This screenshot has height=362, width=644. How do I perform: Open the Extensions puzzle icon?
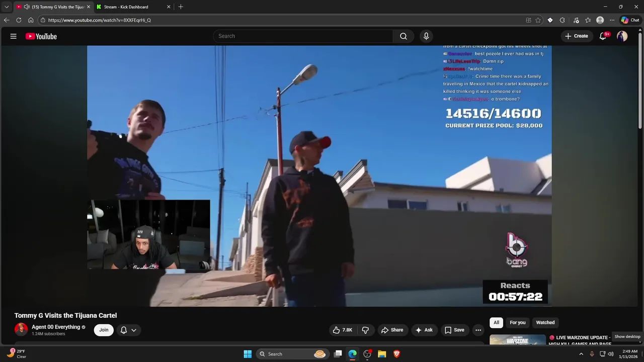562,20
